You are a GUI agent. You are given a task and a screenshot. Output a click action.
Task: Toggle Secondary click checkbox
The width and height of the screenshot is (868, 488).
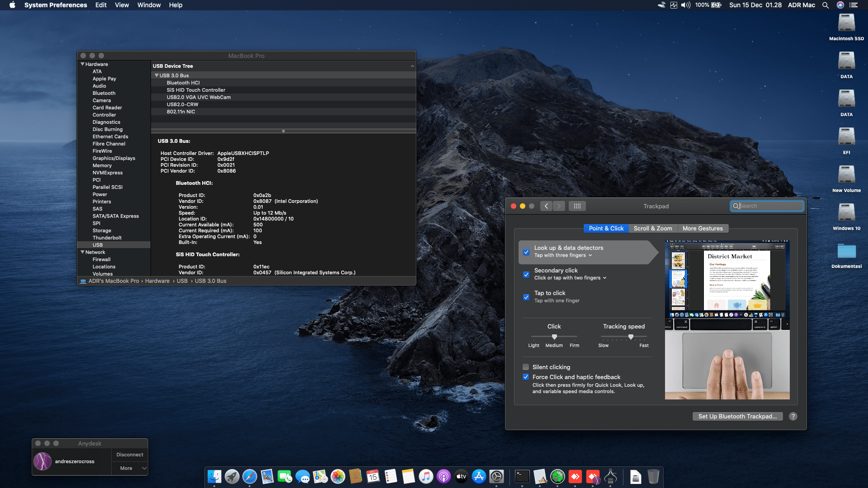[x=526, y=275]
